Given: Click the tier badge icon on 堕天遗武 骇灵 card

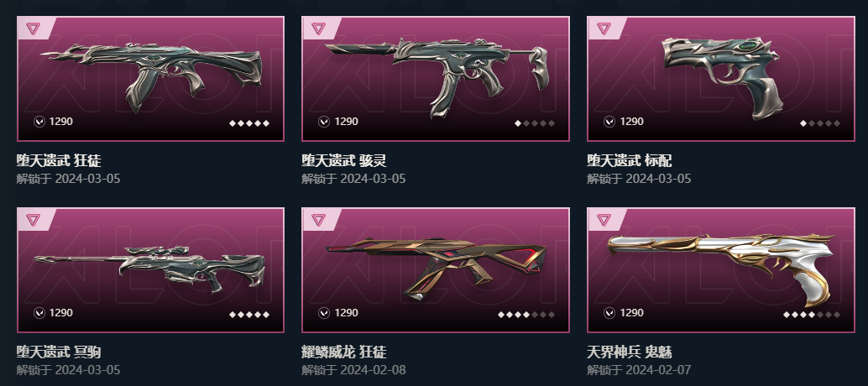Looking at the screenshot, I should (318, 29).
